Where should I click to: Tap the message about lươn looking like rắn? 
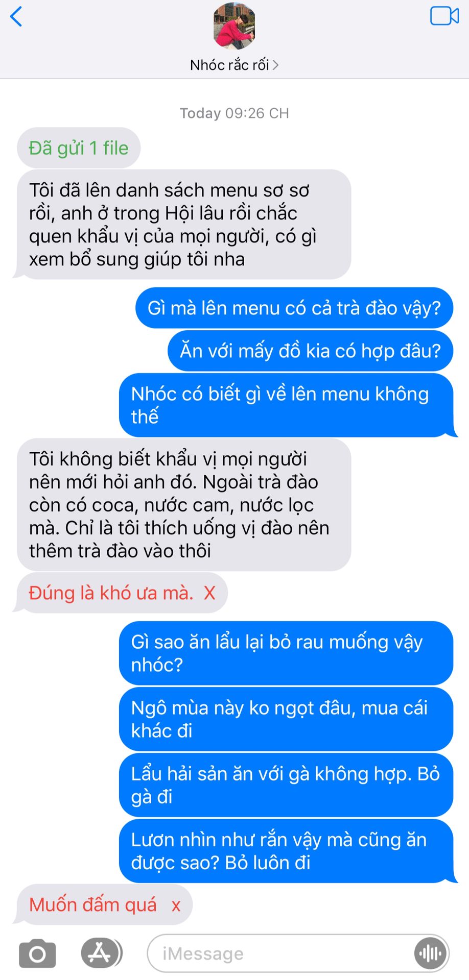point(286,851)
